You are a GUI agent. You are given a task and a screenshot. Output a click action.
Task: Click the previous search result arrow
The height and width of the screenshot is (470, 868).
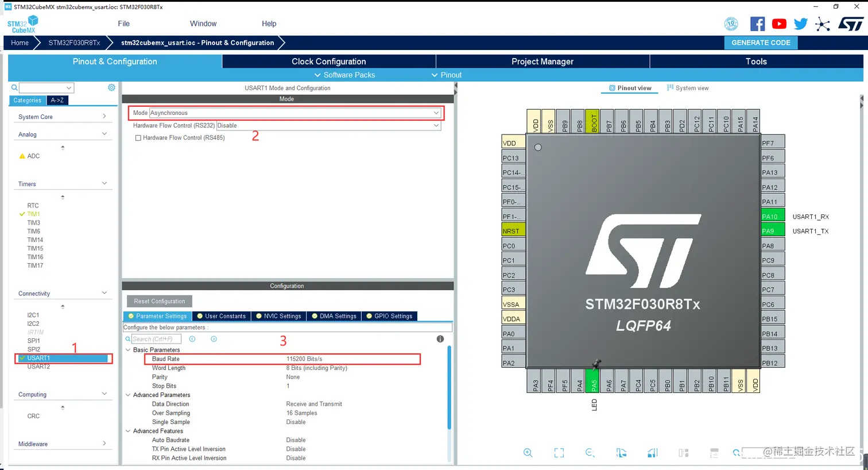pyautogui.click(x=192, y=339)
